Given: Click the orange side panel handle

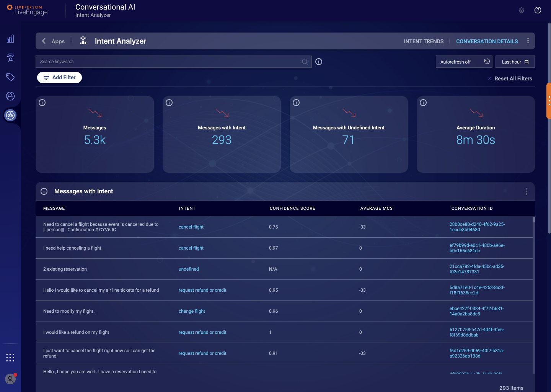Looking at the screenshot, I should [x=549, y=101].
